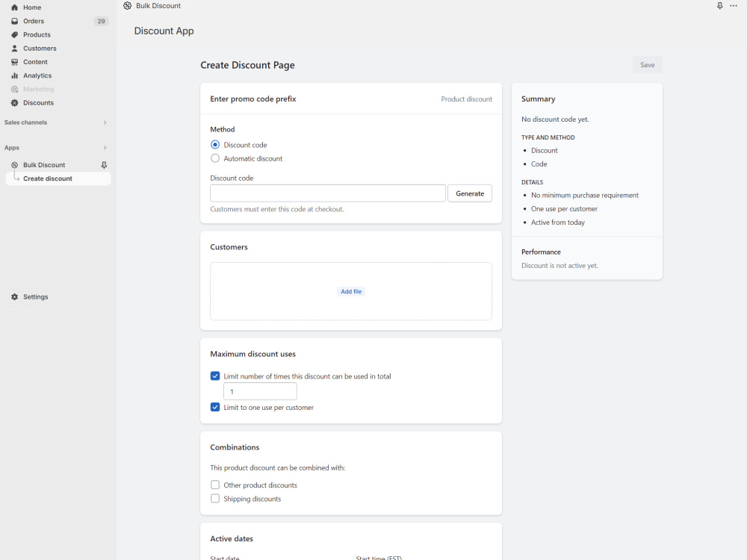Click the Bulk Discount app icon in sidebar
The height and width of the screenshot is (560, 747).
pyautogui.click(x=14, y=165)
